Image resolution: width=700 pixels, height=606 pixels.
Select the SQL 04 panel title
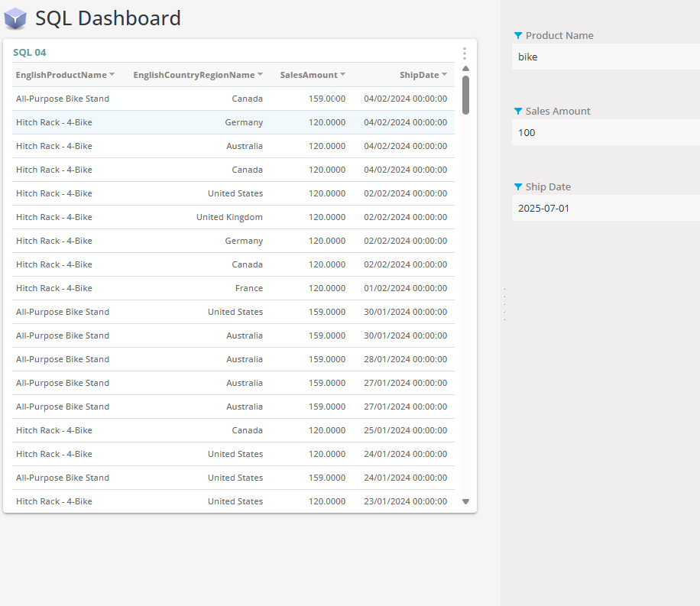click(x=29, y=53)
